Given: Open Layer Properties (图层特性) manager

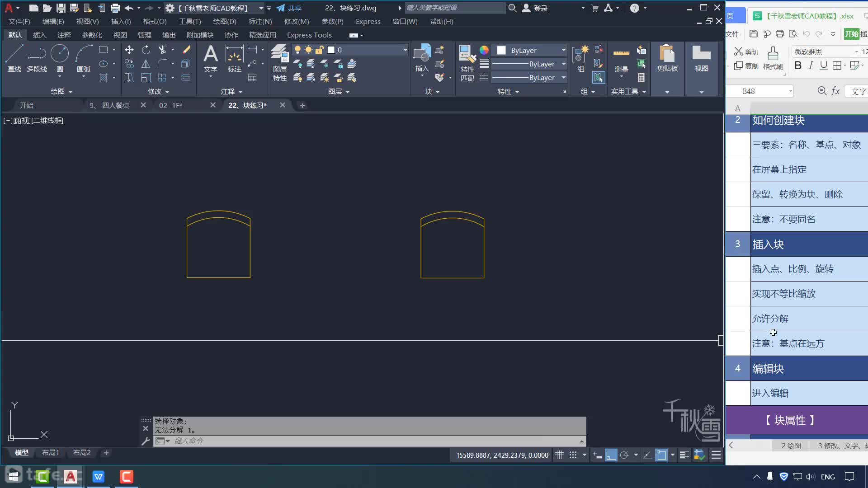Looking at the screenshot, I should tap(279, 63).
